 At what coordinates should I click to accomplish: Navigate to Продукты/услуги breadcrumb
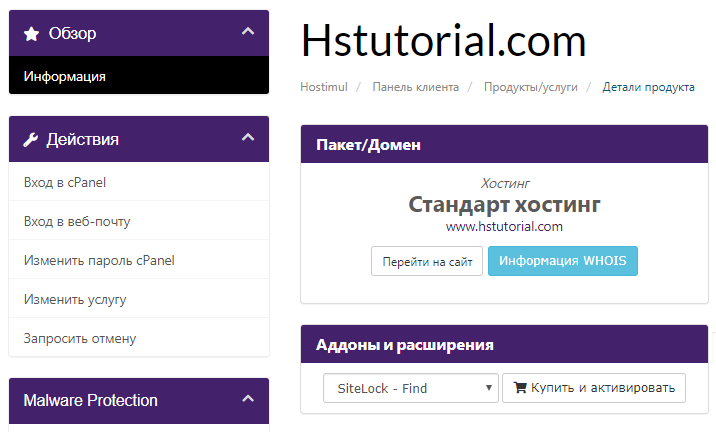point(531,88)
